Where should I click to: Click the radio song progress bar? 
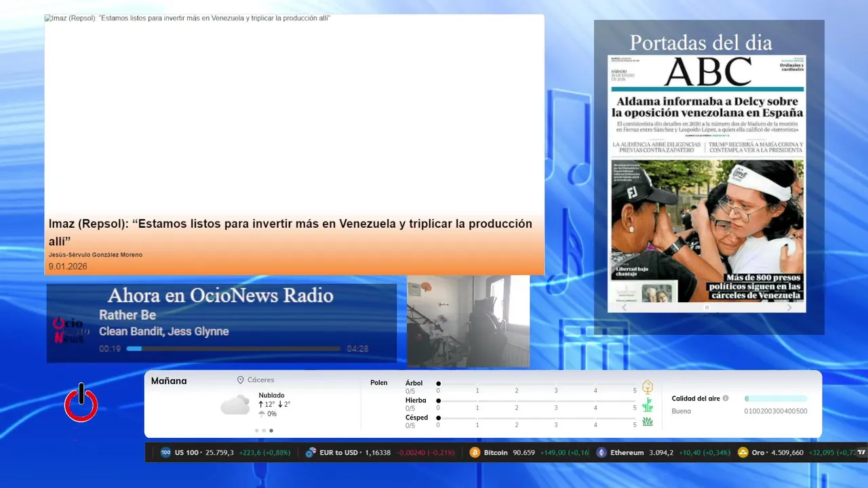(x=233, y=349)
